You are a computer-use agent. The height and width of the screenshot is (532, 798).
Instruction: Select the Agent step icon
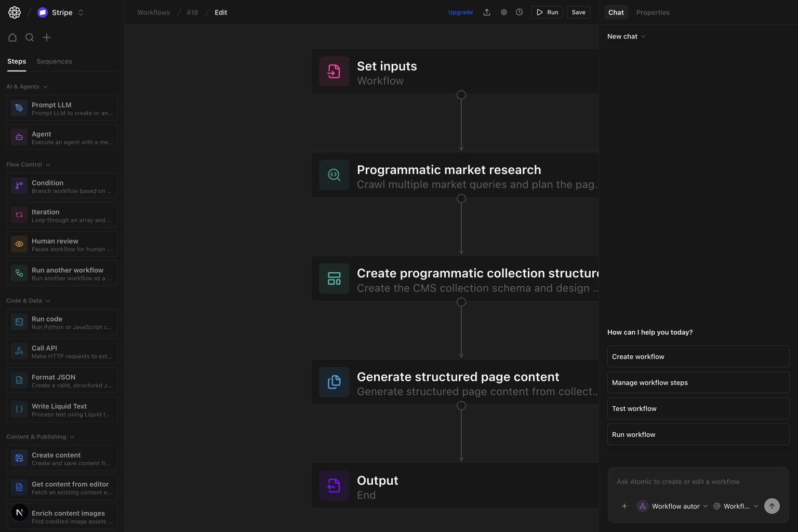(19, 137)
